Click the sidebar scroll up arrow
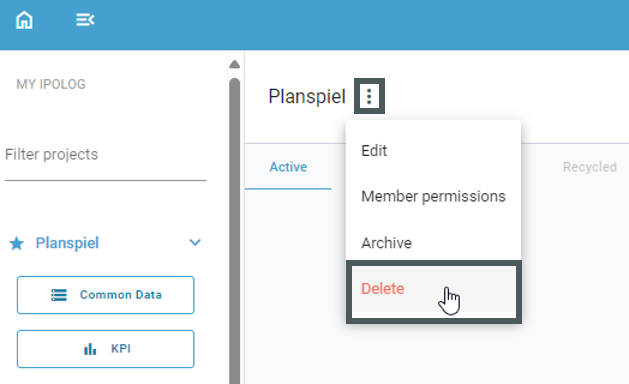Image resolution: width=629 pixels, height=384 pixels. (235, 64)
